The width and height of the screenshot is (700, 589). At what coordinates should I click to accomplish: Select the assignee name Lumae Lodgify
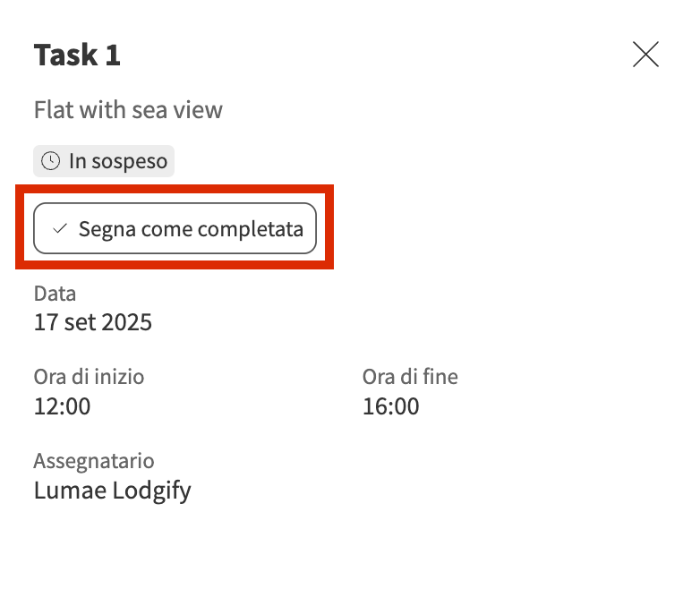click(x=112, y=491)
